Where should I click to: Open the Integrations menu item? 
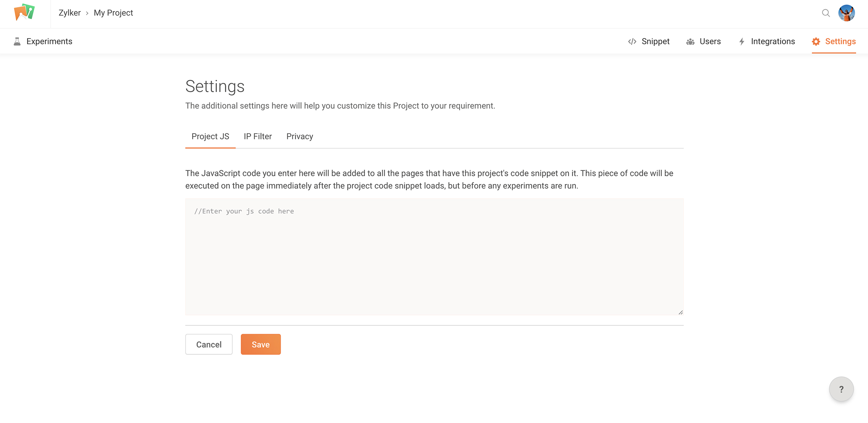tap(767, 42)
